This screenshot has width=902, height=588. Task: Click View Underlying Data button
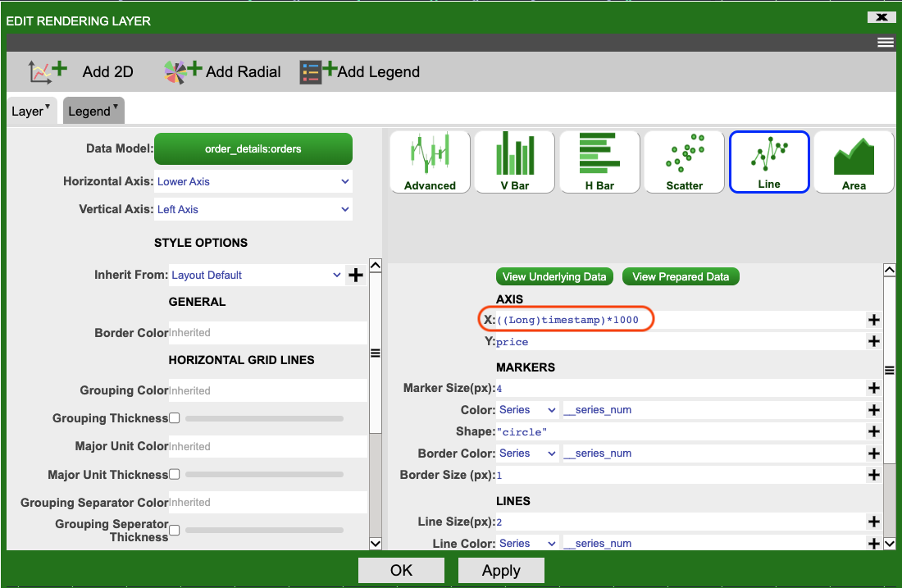tap(554, 276)
